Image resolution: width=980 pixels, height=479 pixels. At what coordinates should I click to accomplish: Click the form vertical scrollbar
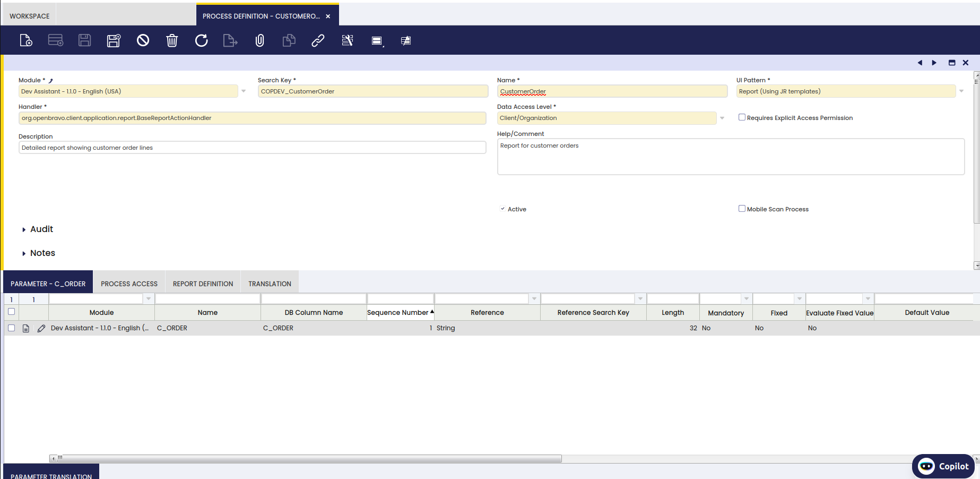(977, 151)
